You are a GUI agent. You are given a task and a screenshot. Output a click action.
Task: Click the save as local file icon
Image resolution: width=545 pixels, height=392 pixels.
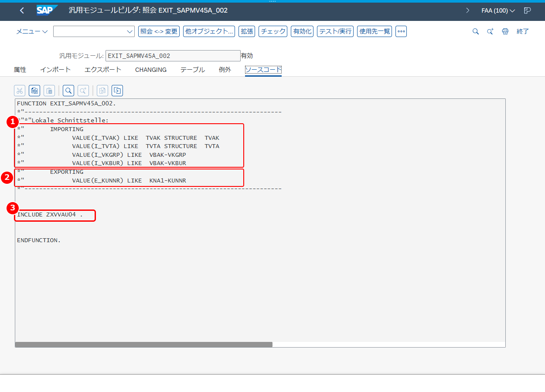117,91
